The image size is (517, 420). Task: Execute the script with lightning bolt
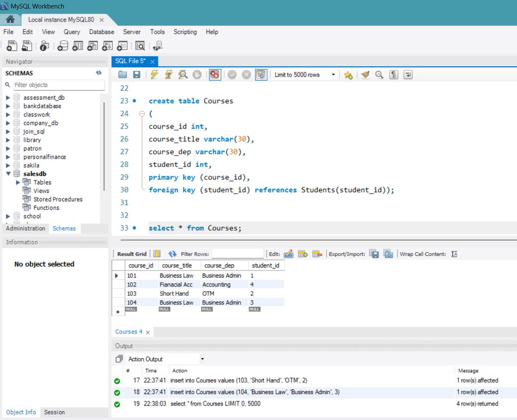[x=154, y=75]
